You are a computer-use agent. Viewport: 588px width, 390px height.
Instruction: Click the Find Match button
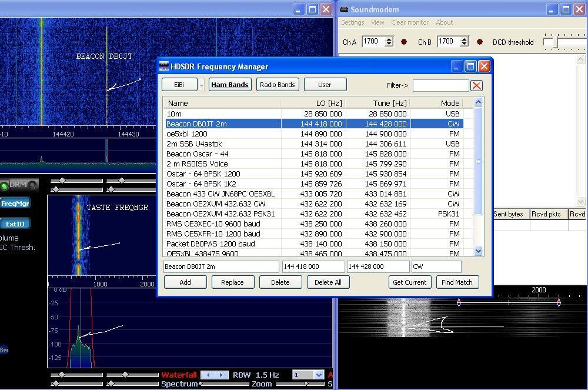click(x=457, y=282)
